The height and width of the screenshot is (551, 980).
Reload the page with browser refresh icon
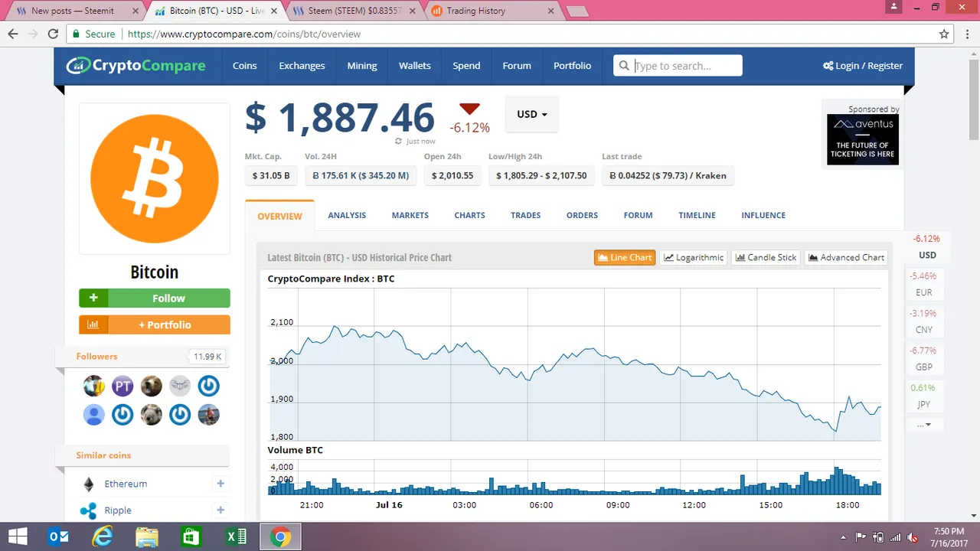point(53,34)
